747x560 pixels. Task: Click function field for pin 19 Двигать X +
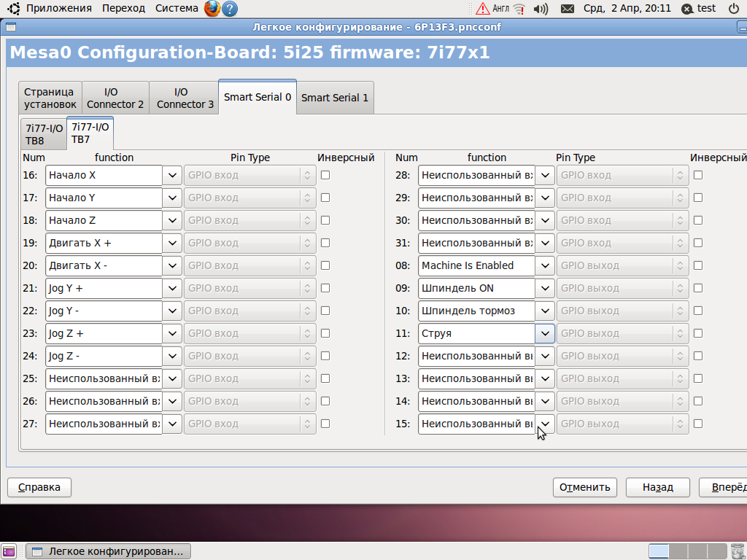tap(104, 243)
